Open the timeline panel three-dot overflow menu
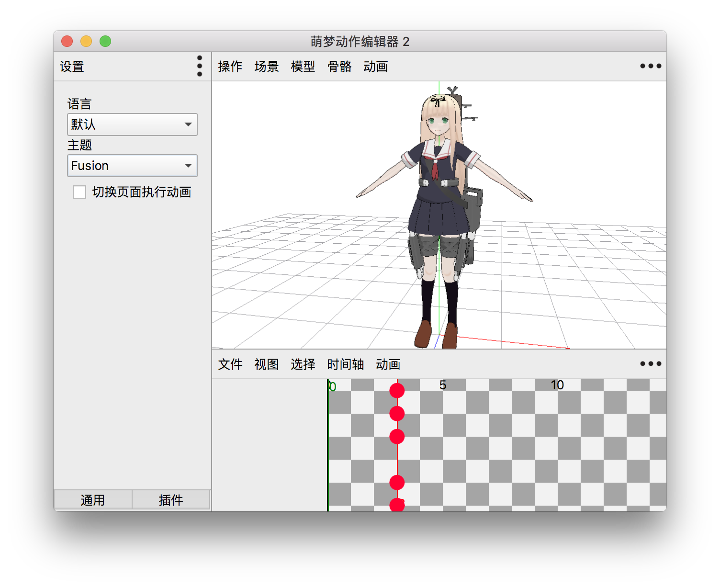The image size is (720, 588). [x=651, y=364]
